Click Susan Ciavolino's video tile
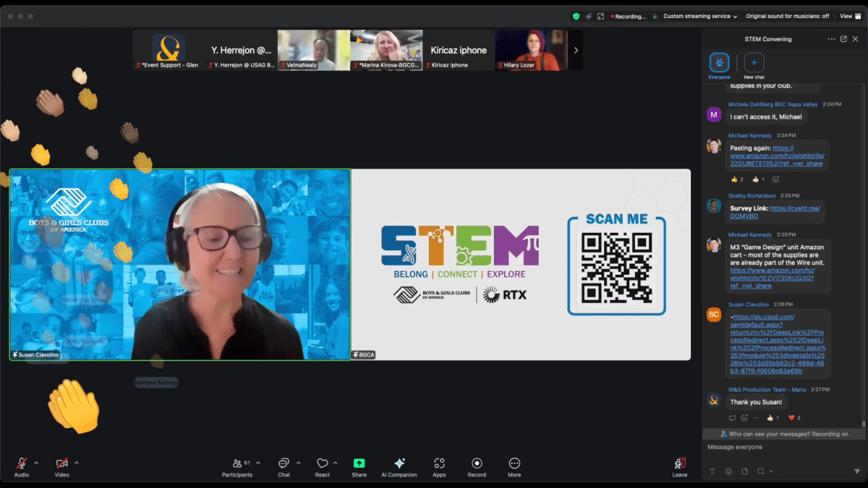The height and width of the screenshot is (488, 868). pos(179,265)
